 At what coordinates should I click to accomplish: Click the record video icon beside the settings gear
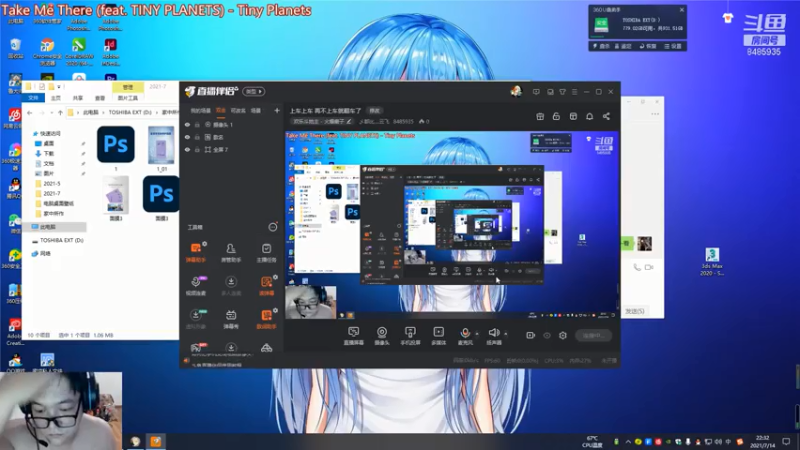pyautogui.click(x=531, y=335)
